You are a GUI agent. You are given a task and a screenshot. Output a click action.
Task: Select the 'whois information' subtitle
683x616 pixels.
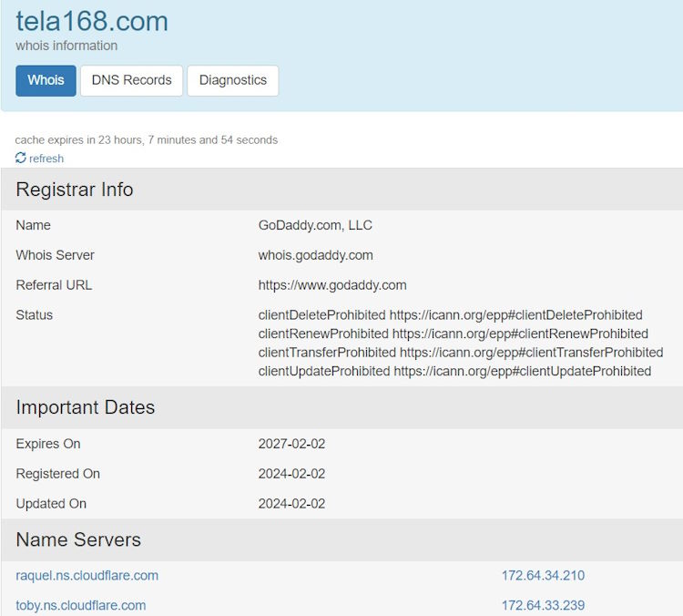(x=66, y=46)
